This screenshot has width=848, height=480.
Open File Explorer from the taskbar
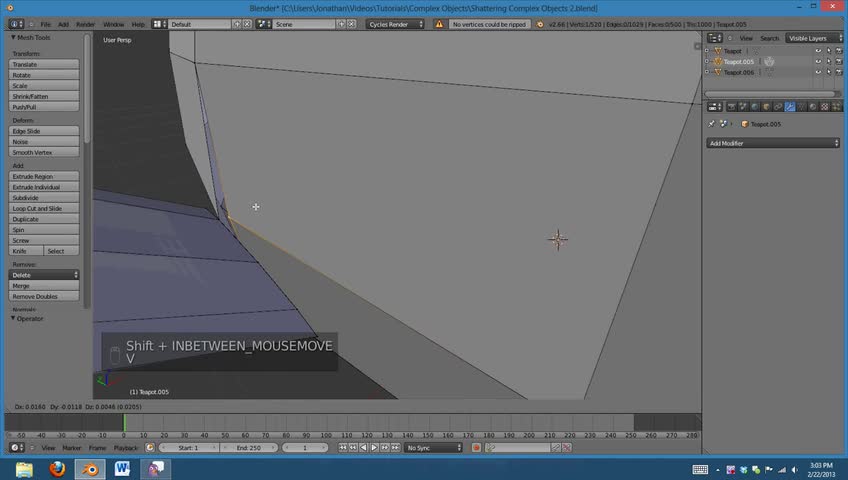coord(24,469)
